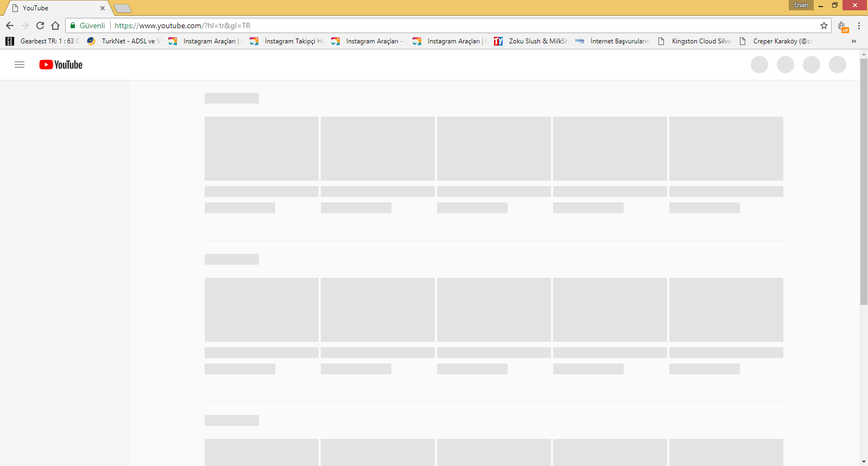Open the YouTube guide hamburger menu
The image size is (868, 466).
[20, 65]
